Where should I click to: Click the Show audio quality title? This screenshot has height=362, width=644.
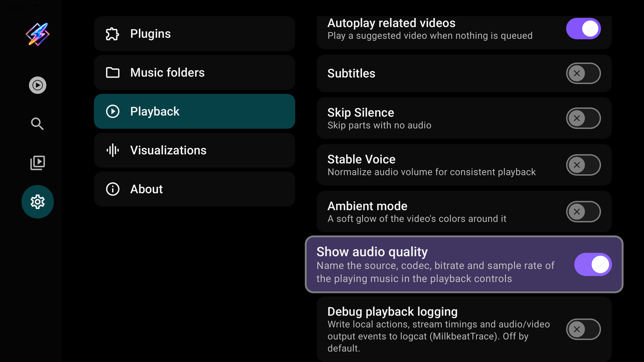coord(372,252)
